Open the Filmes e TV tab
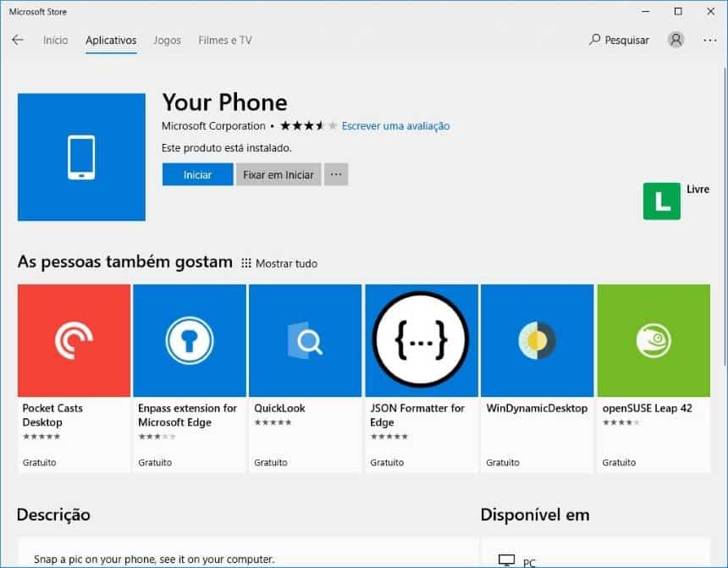Screen dimensions: 728x568 225,41
